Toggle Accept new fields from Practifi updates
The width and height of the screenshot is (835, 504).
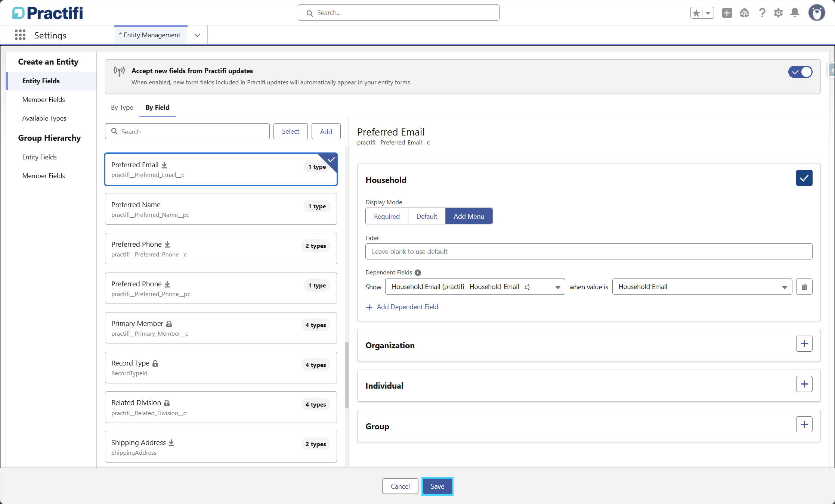tap(800, 72)
